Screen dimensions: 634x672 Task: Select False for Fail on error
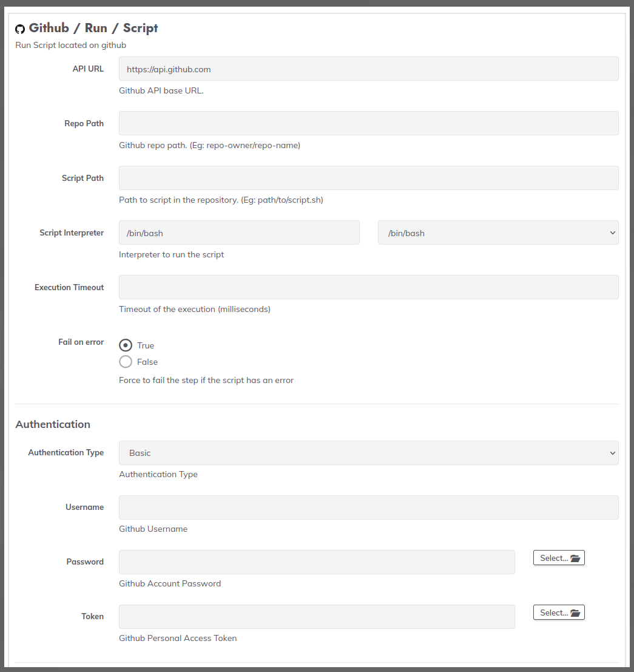point(126,362)
